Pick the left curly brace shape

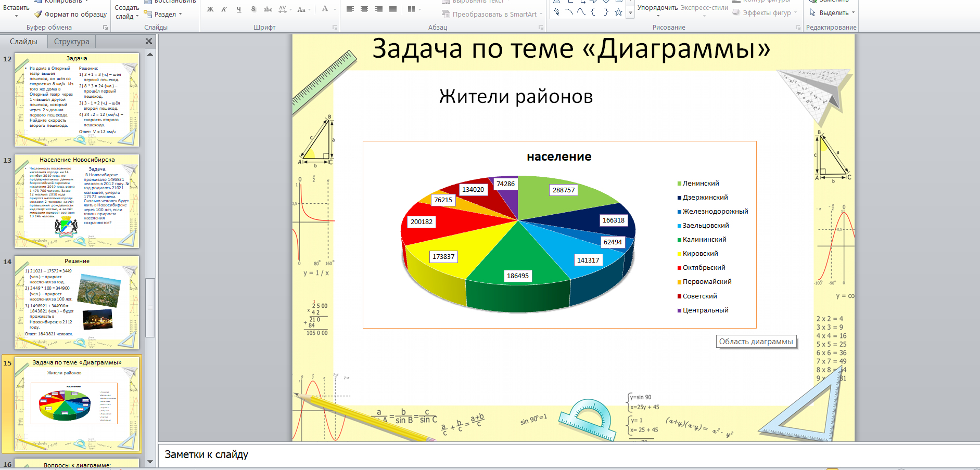(x=593, y=12)
